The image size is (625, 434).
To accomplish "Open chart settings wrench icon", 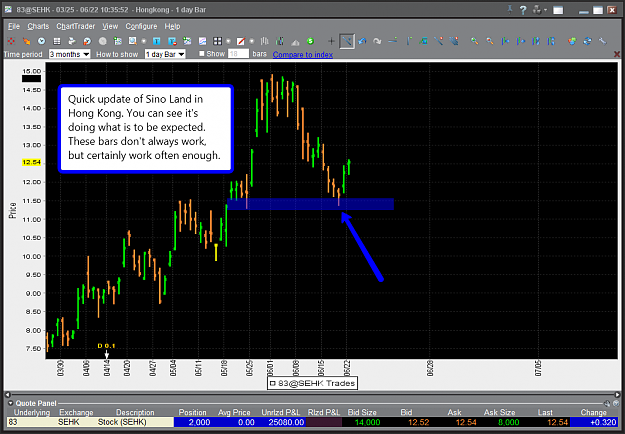I will pos(602,41).
